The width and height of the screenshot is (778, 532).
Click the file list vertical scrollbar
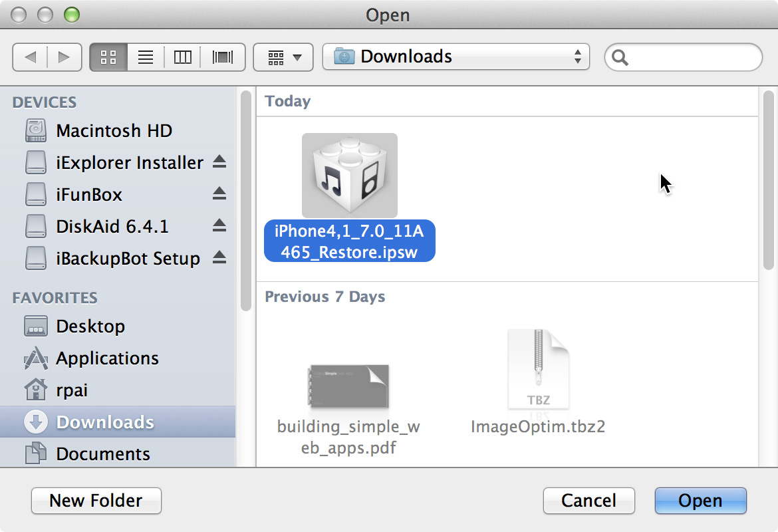coord(768,180)
